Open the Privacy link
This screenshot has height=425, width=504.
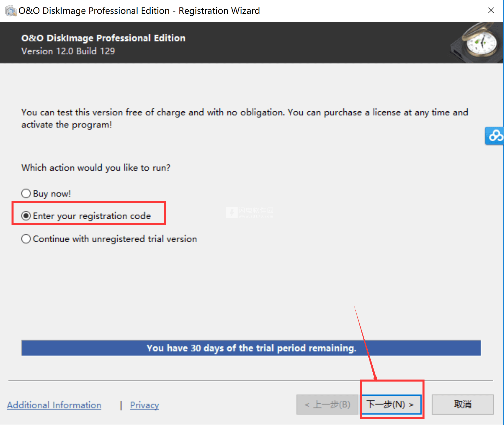[144, 405]
